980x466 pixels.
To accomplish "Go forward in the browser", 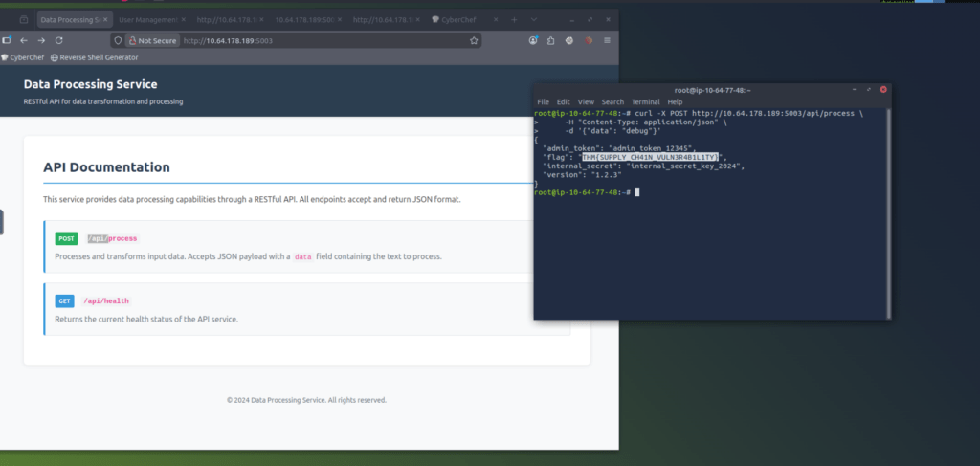I will [41, 40].
